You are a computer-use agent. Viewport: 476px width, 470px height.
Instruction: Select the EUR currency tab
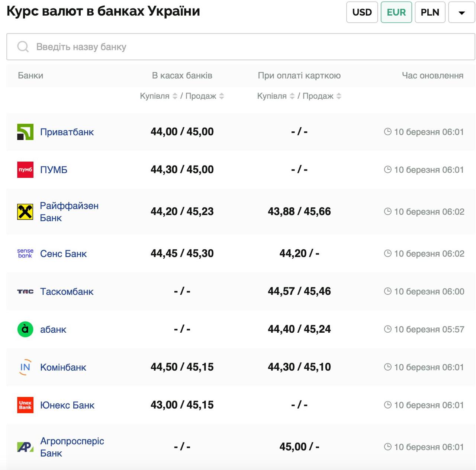(396, 12)
